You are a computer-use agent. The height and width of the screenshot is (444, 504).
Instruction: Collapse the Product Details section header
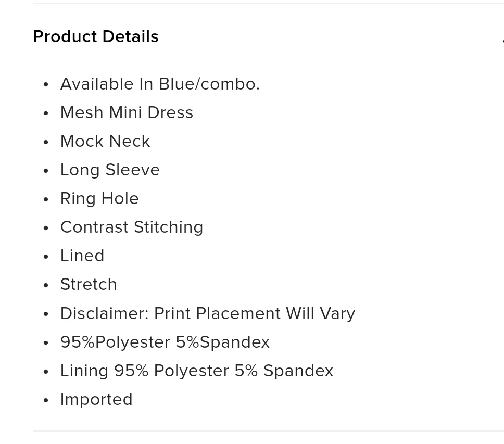click(96, 36)
